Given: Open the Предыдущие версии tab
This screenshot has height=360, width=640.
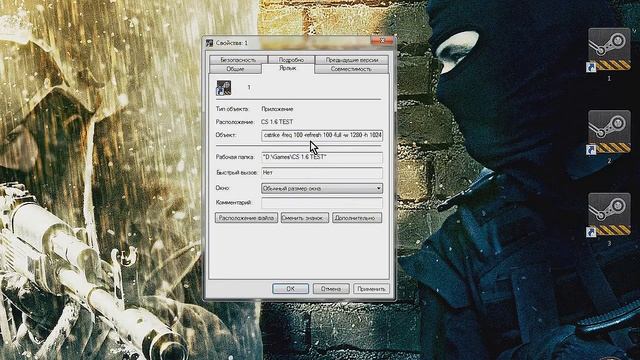Looking at the screenshot, I should tap(352, 60).
